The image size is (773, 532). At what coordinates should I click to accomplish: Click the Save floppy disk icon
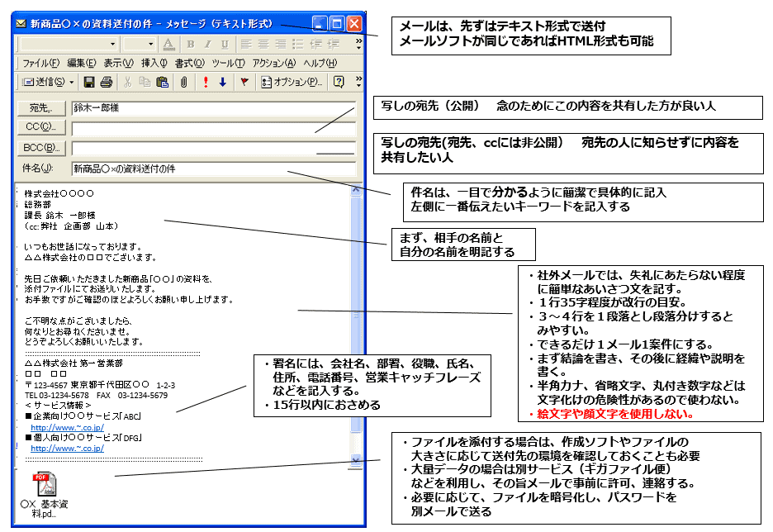coord(90,82)
